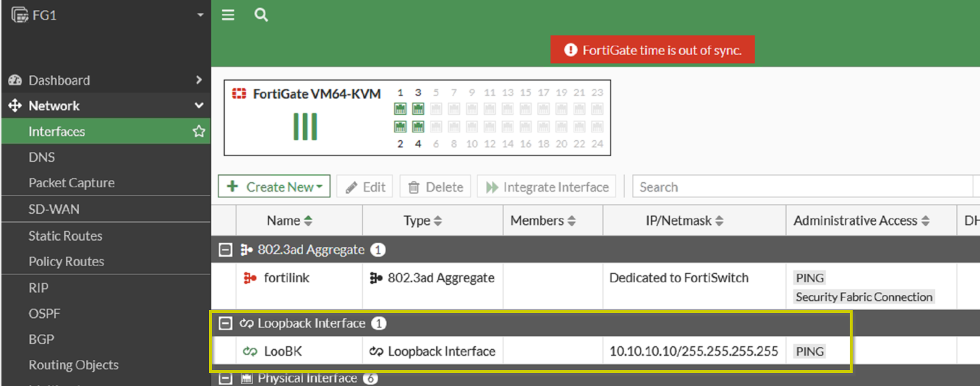This screenshot has height=386, width=980.
Task: Select the LooBK interface name
Action: coord(283,351)
